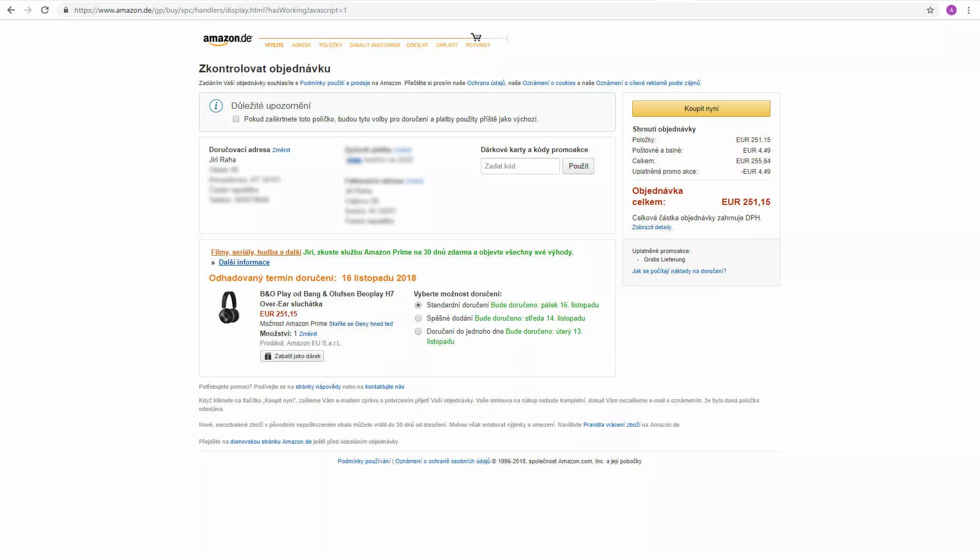The height and width of the screenshot is (553, 980).
Task: Tick the default delivery and payment checkbox
Action: click(x=236, y=119)
